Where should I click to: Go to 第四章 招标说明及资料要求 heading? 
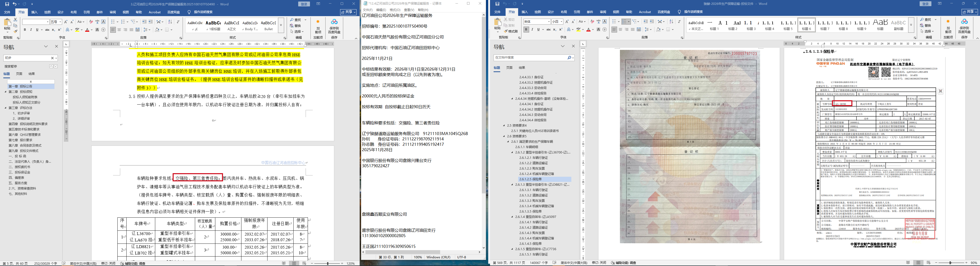28,124
